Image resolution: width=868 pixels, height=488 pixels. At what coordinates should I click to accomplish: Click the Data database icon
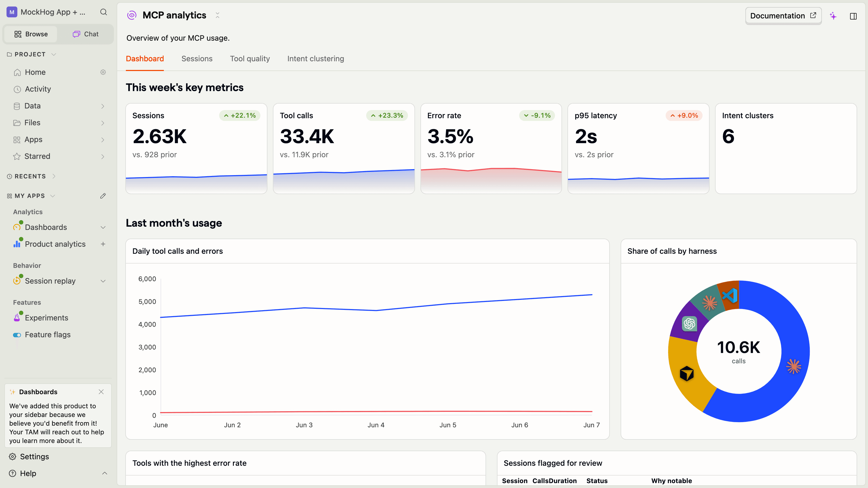pyautogui.click(x=17, y=106)
